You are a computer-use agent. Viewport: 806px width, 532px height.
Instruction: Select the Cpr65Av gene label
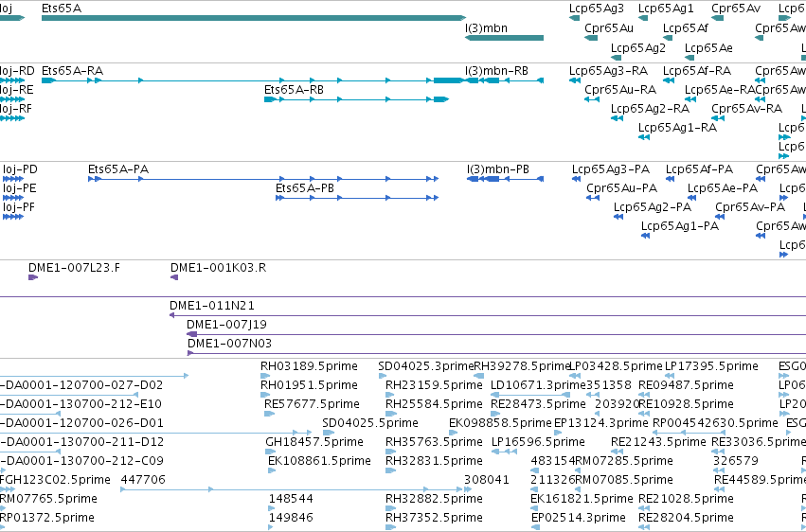[x=736, y=9]
